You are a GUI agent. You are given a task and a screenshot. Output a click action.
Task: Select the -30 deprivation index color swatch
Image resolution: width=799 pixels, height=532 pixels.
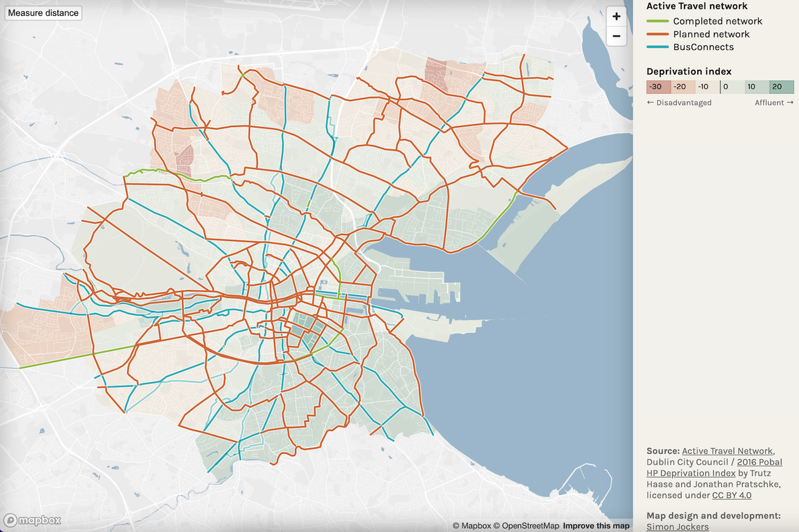tap(657, 87)
